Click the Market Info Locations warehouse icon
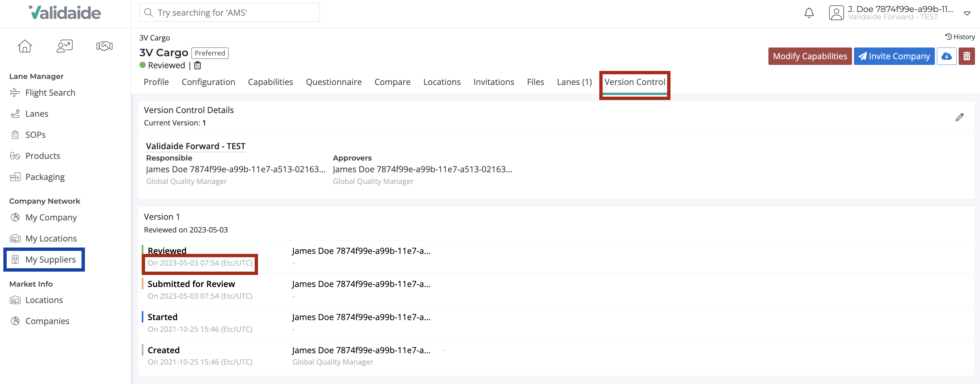Image resolution: width=980 pixels, height=384 pixels. [x=15, y=300]
